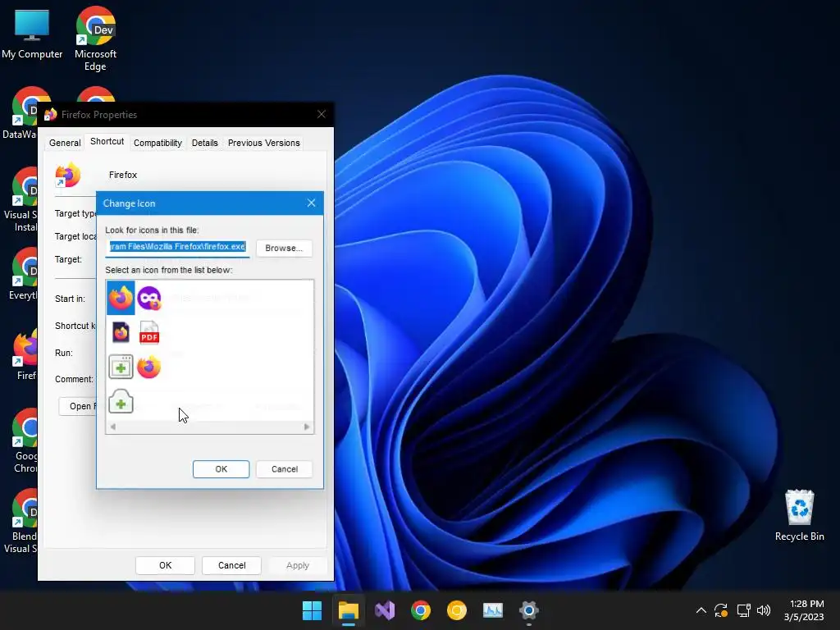
Task: Pick the Firefox document page icon
Action: pos(121,332)
